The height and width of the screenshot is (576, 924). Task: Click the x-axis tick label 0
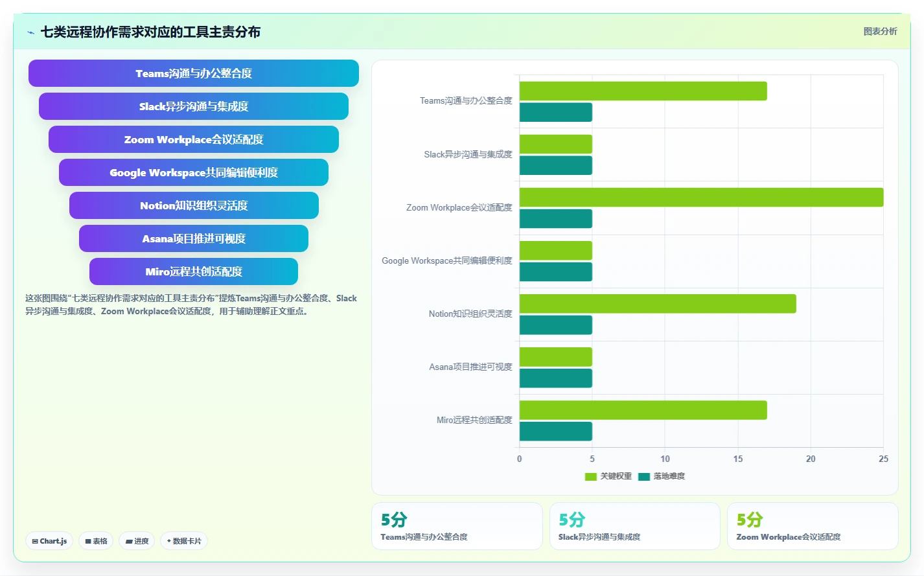click(519, 459)
